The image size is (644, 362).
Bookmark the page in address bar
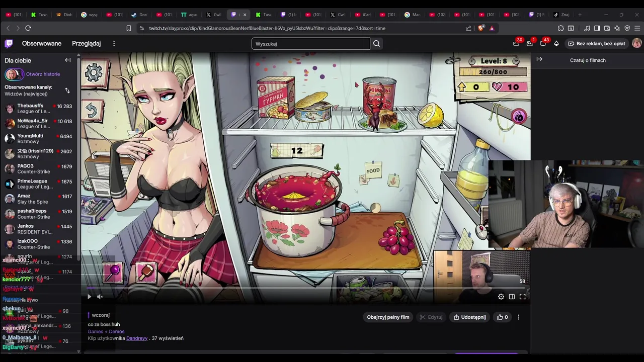click(x=129, y=28)
